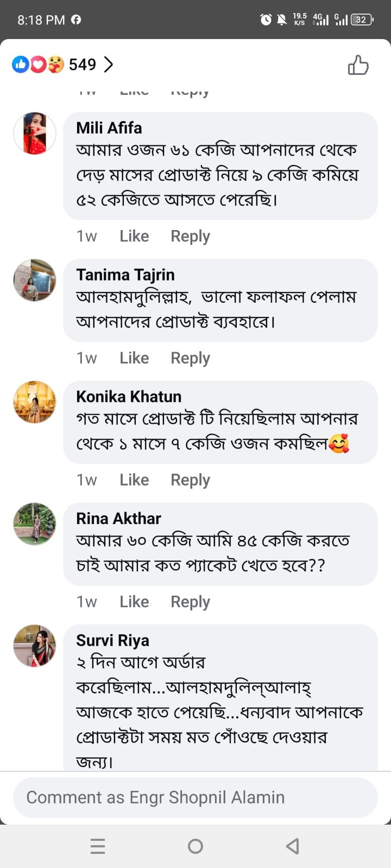Reply to Tanima Tajrin's comment
391x868 pixels.
pos(190,358)
